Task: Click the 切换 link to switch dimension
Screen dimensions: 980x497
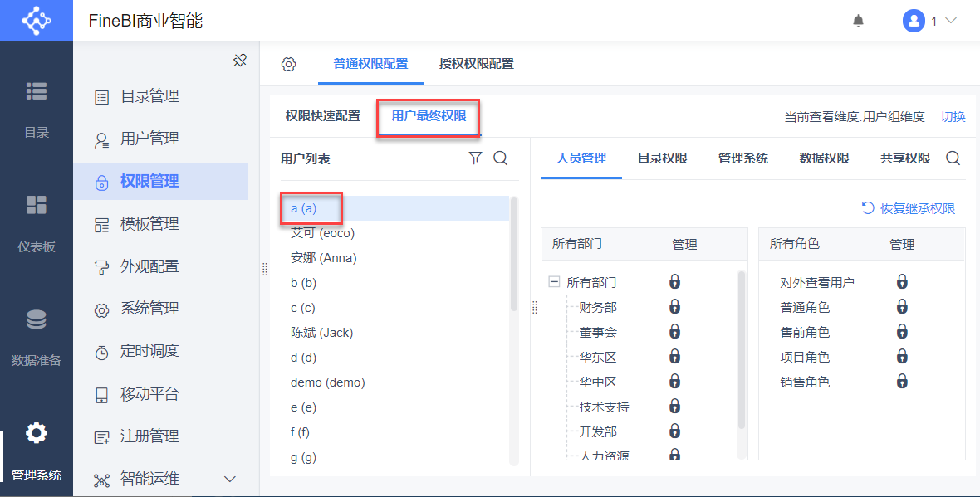Action: pyautogui.click(x=953, y=117)
